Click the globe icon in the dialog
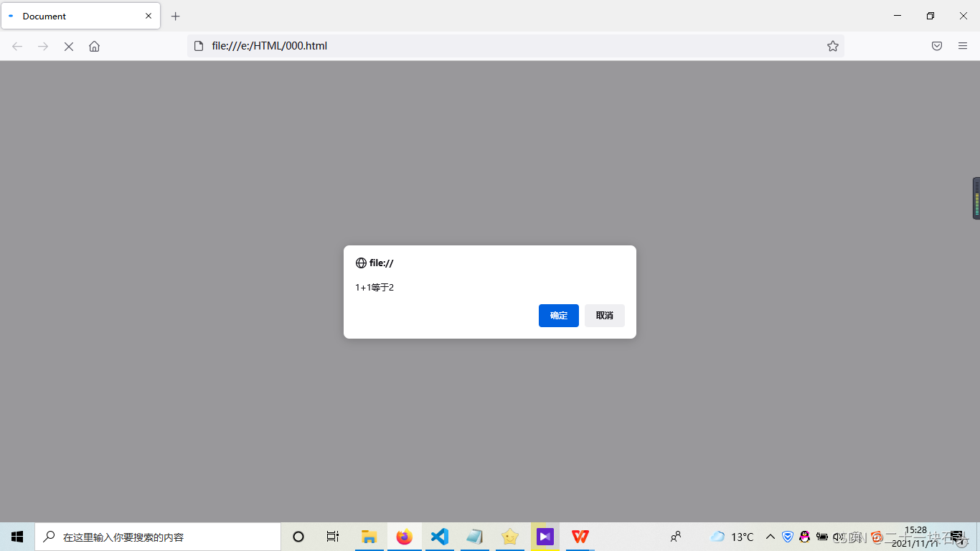Viewport: 980px width, 551px height. pyautogui.click(x=361, y=263)
